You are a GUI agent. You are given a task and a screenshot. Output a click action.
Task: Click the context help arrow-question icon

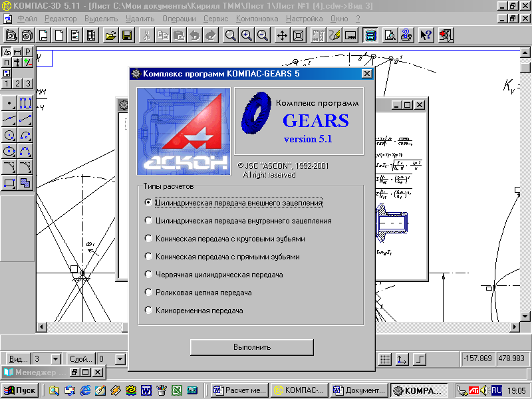click(x=426, y=35)
